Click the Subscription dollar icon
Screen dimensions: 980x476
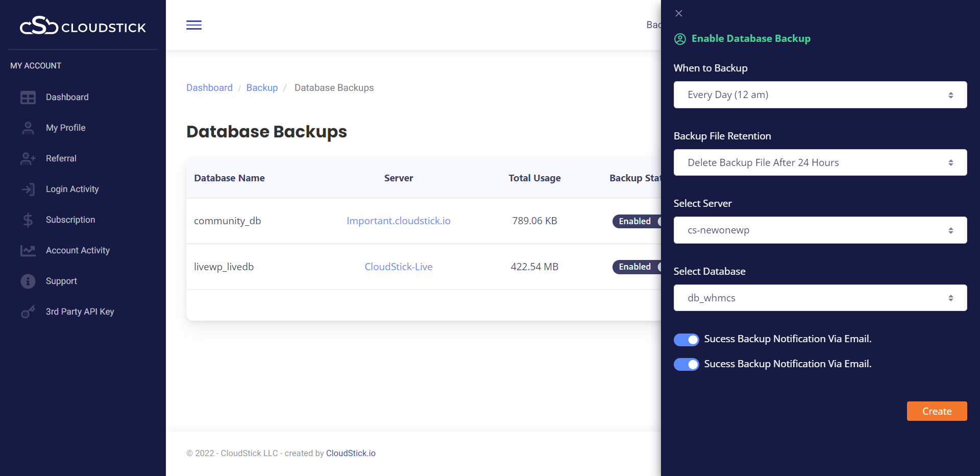[x=28, y=220]
